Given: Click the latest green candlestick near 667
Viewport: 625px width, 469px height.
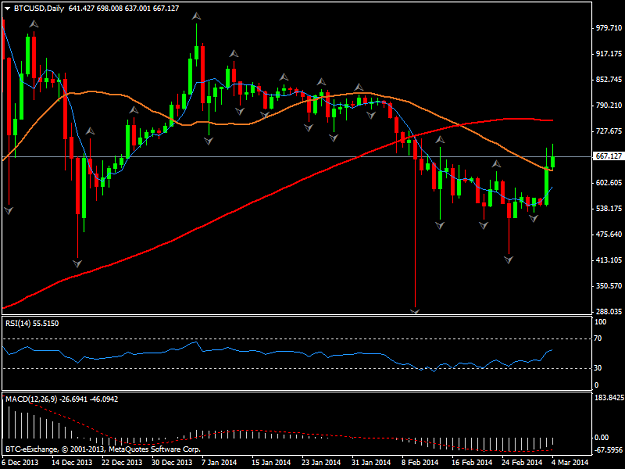Looking at the screenshot, I should [x=553, y=159].
